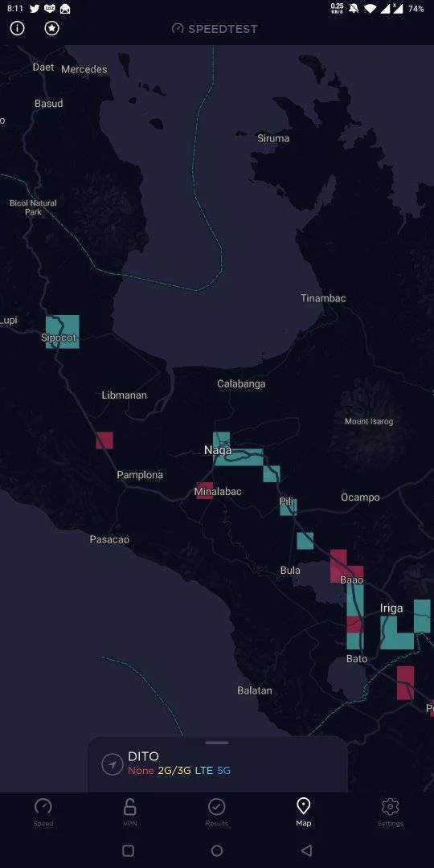This screenshot has width=434, height=868.
Task: Tap the Basud map label
Action: pyautogui.click(x=49, y=104)
